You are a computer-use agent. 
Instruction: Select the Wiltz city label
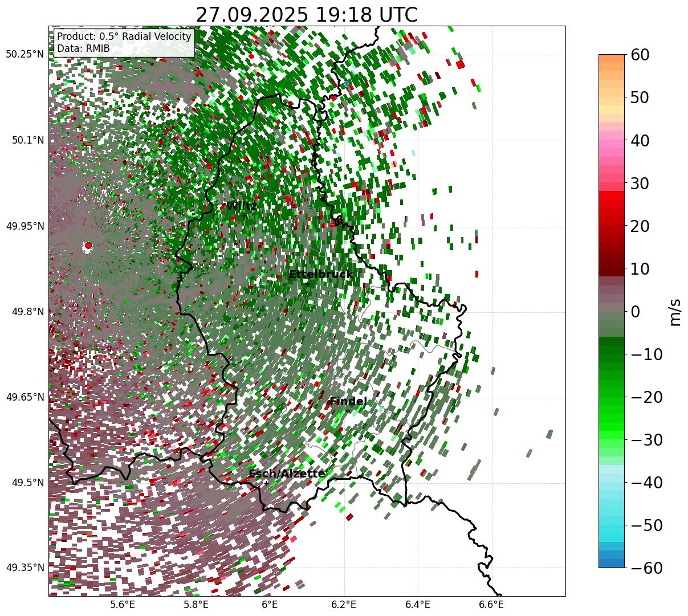point(242,206)
